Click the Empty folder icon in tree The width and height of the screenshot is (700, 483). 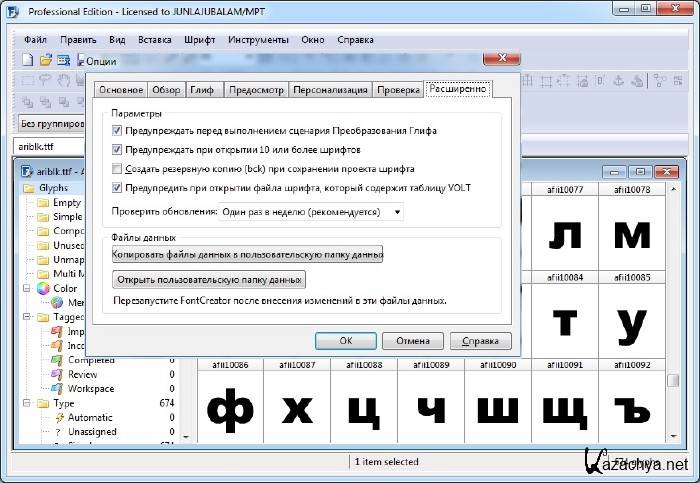pyautogui.click(x=43, y=202)
